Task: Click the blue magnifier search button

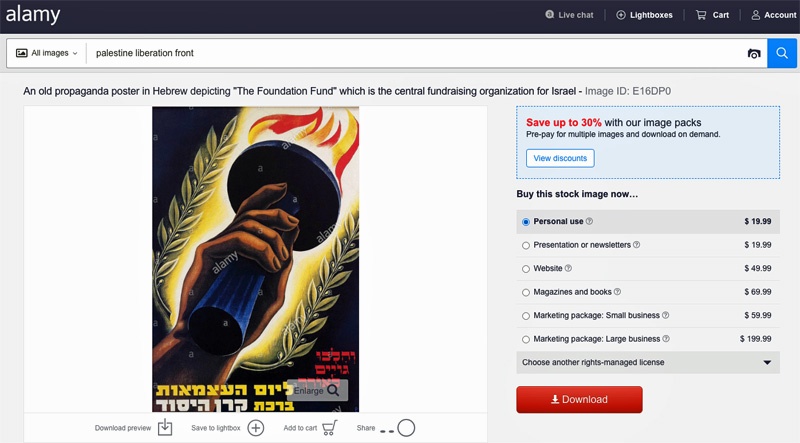Action: pos(782,53)
